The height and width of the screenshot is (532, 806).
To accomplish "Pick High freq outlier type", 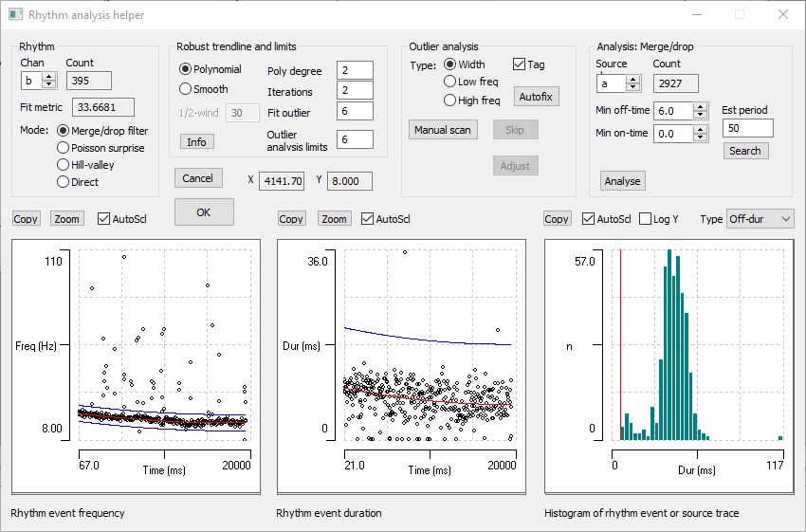I will tap(450, 101).
